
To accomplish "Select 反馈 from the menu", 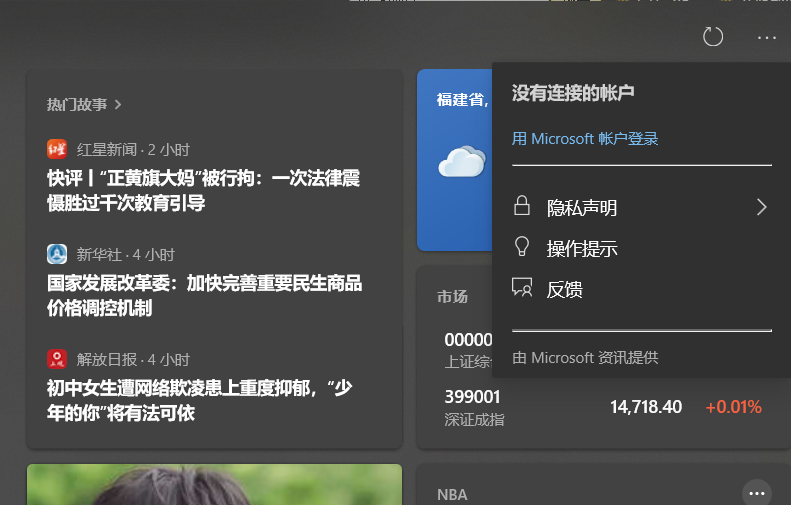I will pos(564,290).
